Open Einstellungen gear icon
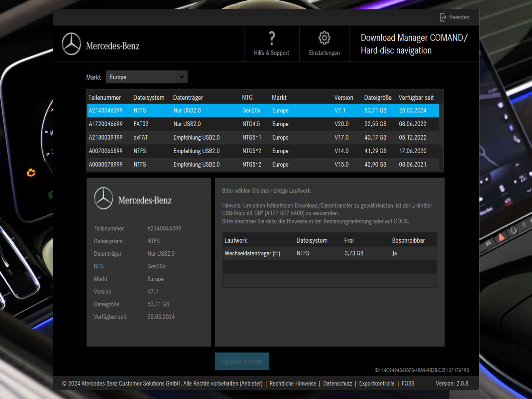The width and height of the screenshot is (532, 399). 324,38
